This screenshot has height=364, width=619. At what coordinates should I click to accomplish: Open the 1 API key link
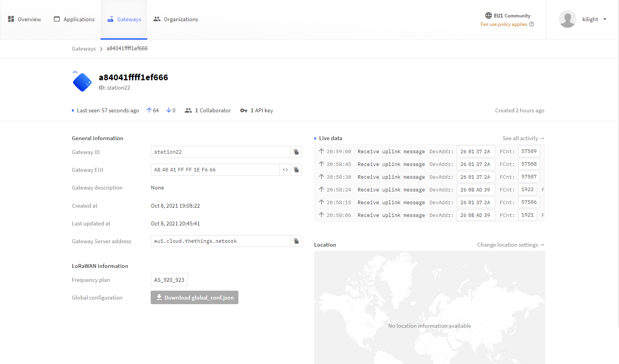257,110
